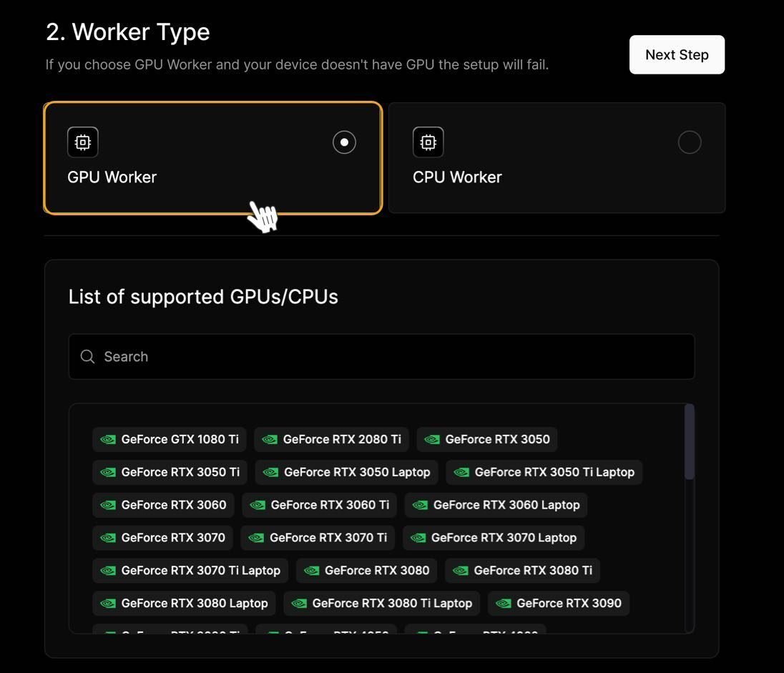
Task: Click the search magnifier icon
Action: [x=87, y=357]
